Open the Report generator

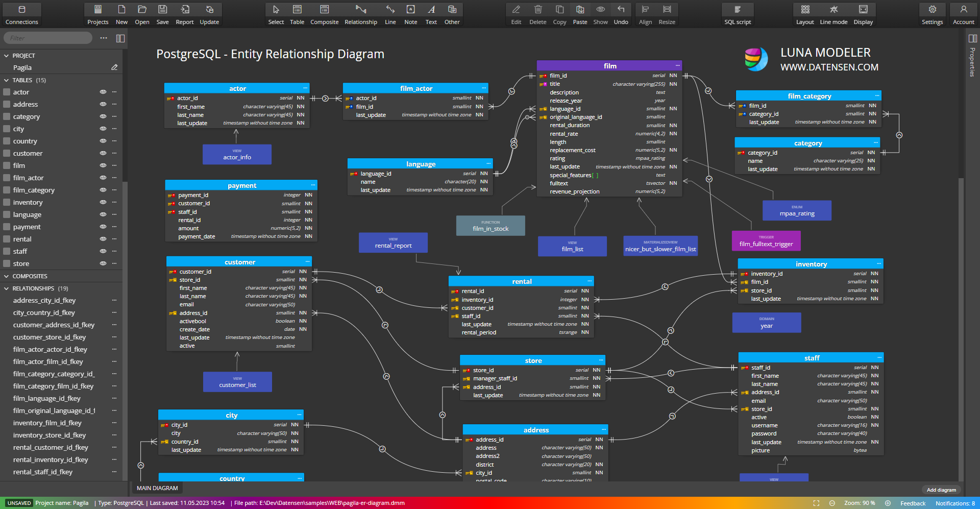click(184, 14)
